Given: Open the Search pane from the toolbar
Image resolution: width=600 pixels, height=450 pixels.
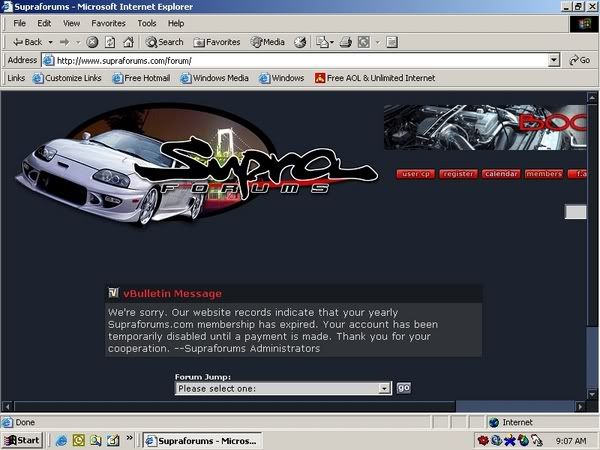Looking at the screenshot, I should click(x=164, y=42).
